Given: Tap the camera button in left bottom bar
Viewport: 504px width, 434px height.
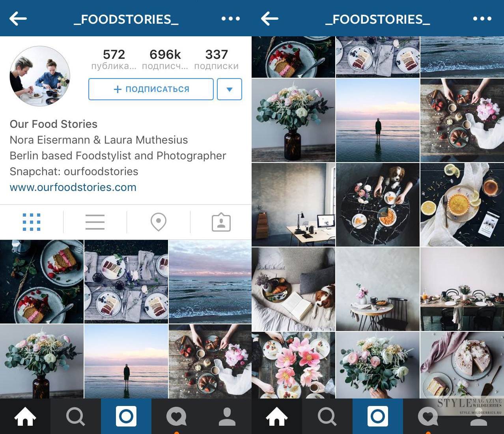Looking at the screenshot, I should click(x=126, y=417).
